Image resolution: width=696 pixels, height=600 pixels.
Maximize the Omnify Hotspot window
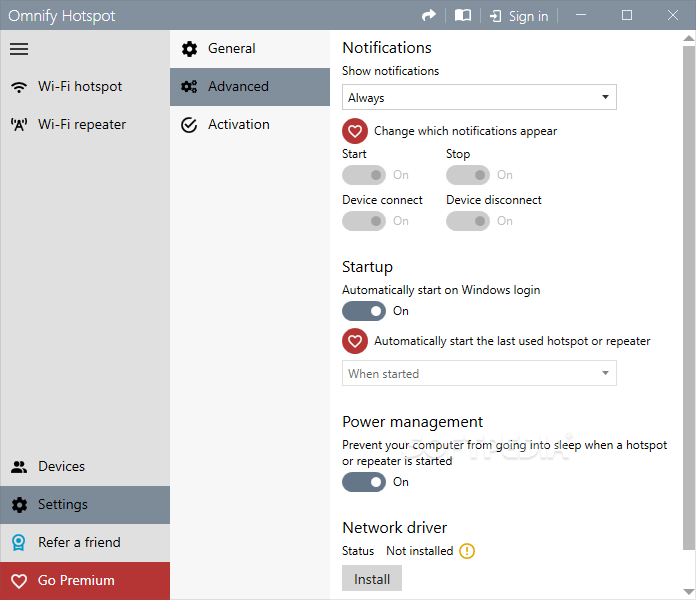tap(627, 16)
